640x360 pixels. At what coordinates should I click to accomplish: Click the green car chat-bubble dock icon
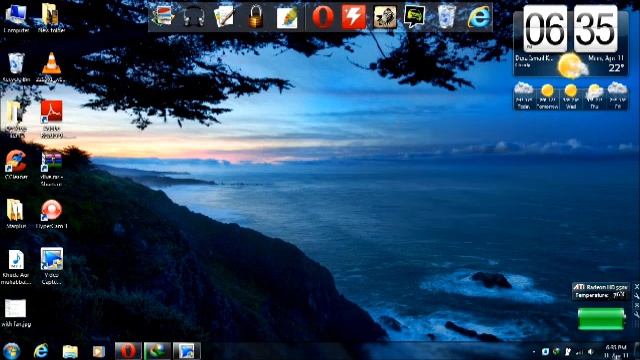415,17
